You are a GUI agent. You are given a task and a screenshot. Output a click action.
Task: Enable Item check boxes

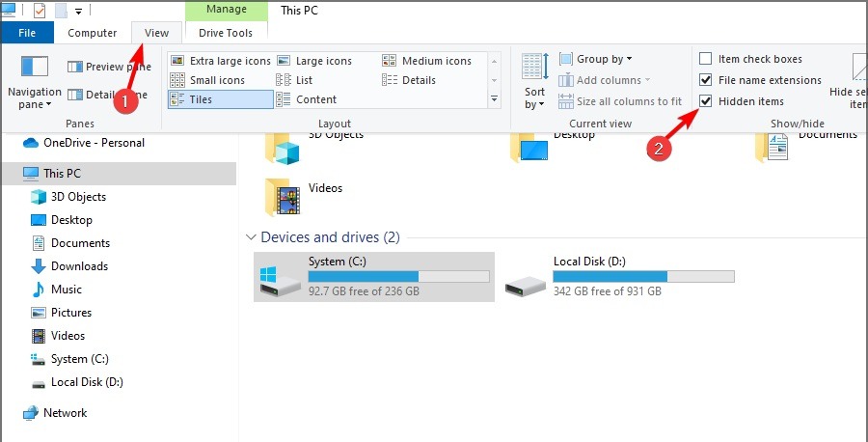tap(705, 59)
